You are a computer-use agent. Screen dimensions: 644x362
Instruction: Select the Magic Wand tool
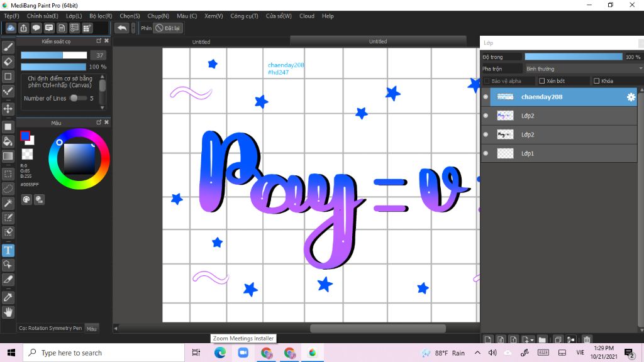click(8, 203)
